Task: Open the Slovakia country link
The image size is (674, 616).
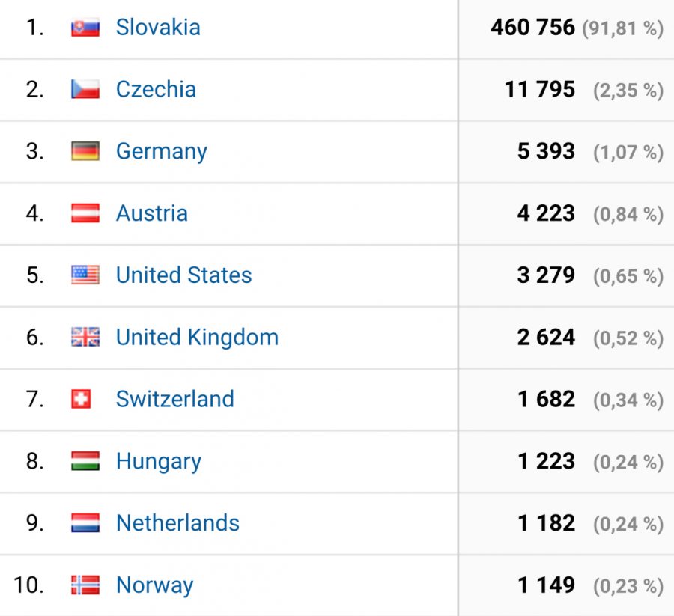Action: (x=158, y=28)
